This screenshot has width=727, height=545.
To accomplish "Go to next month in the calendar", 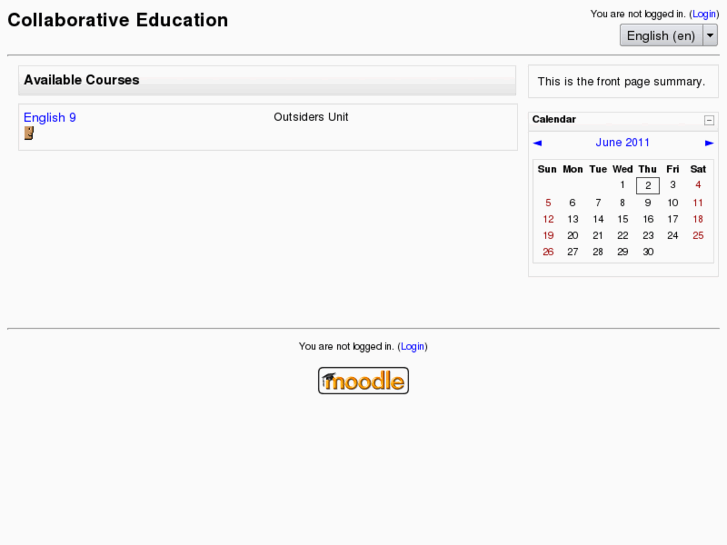I will [x=709, y=143].
